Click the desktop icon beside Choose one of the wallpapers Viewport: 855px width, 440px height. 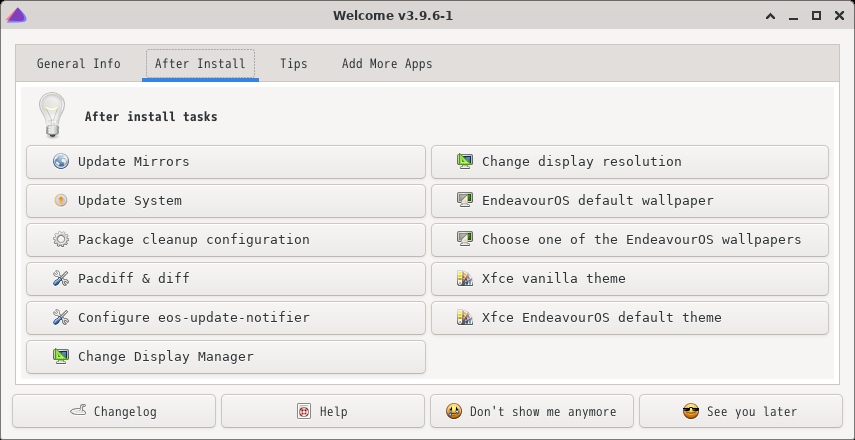click(x=465, y=239)
